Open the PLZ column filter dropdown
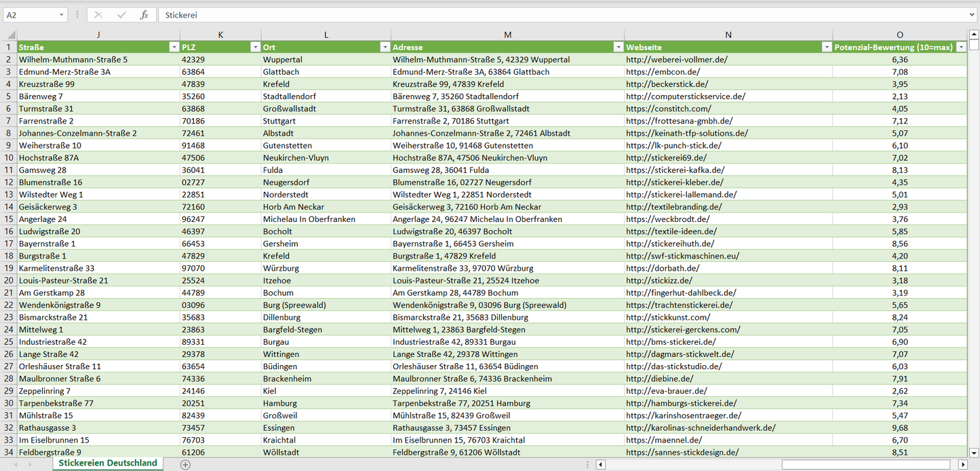This screenshot has width=980, height=471. click(255, 48)
